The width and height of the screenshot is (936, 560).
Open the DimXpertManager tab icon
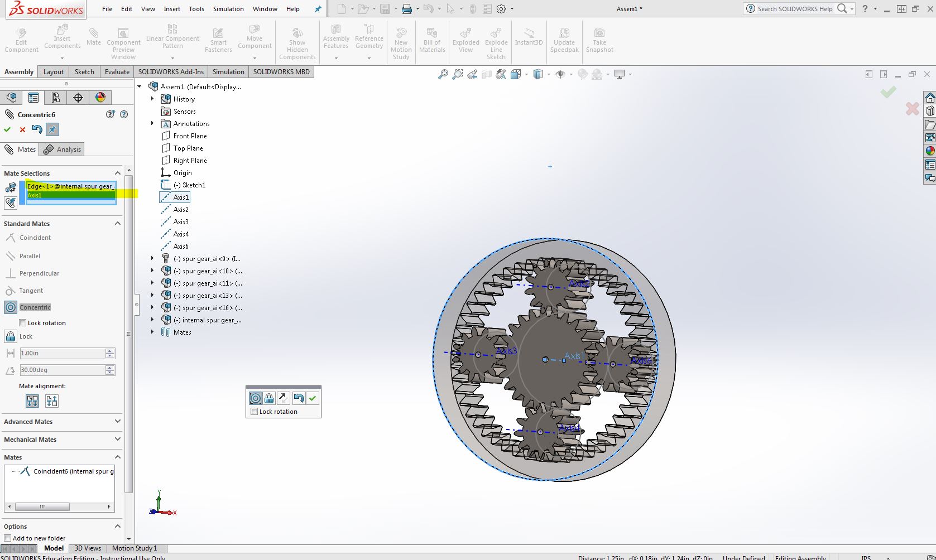[78, 98]
